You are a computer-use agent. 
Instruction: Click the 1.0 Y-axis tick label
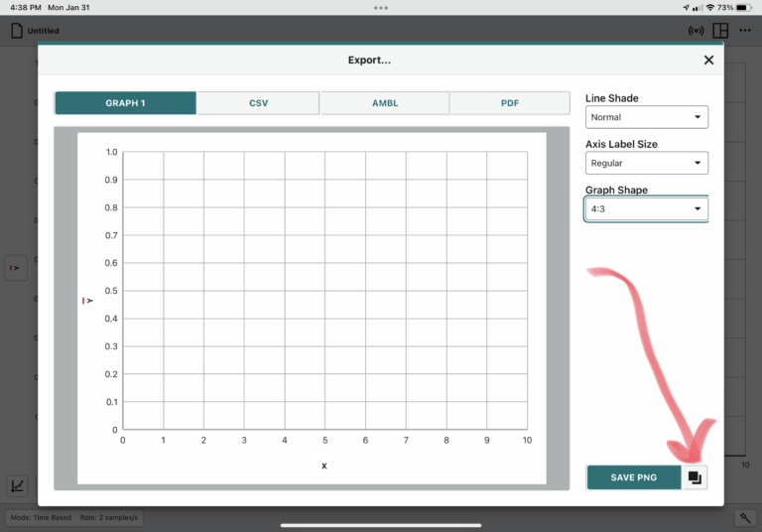tap(112, 152)
